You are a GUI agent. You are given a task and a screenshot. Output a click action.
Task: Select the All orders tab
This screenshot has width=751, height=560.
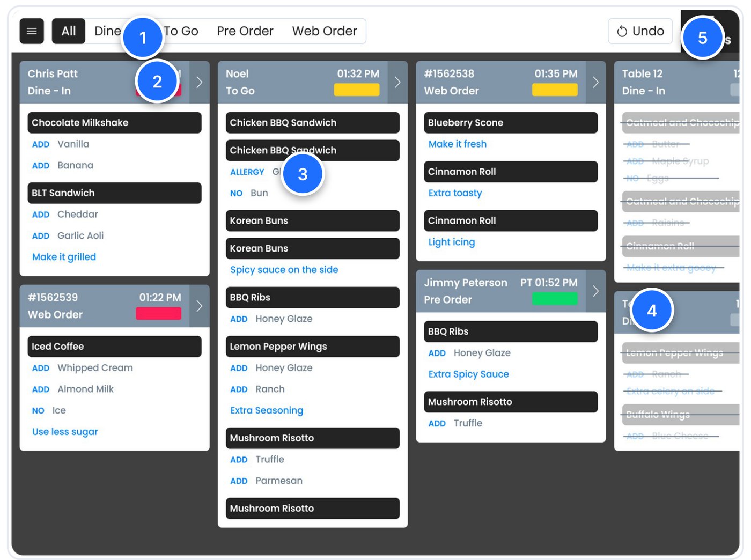69,31
